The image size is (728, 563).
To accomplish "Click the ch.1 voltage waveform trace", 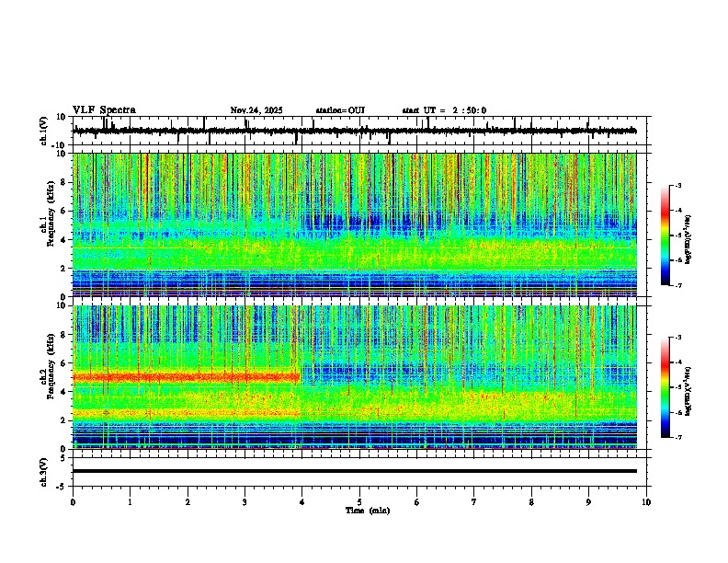I will tap(354, 131).
